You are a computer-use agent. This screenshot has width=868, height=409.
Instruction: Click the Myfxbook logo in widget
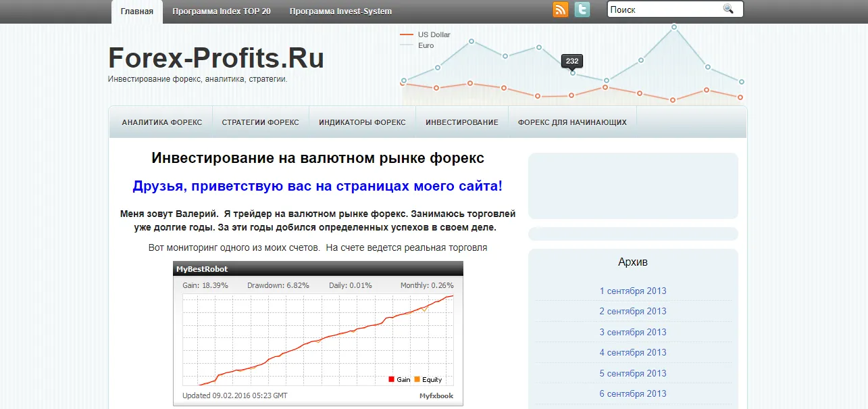(x=436, y=396)
